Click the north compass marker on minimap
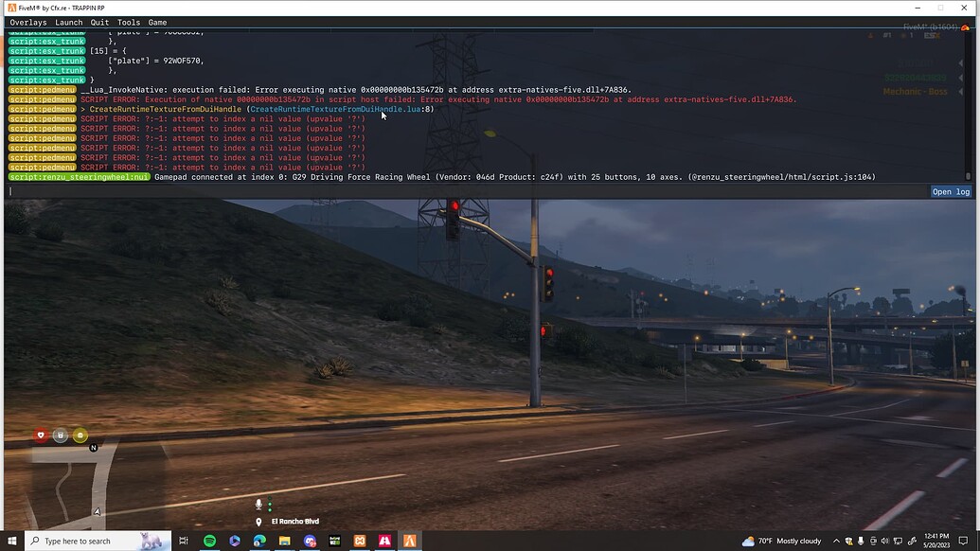Screen dimensions: 980x551 click(x=93, y=447)
